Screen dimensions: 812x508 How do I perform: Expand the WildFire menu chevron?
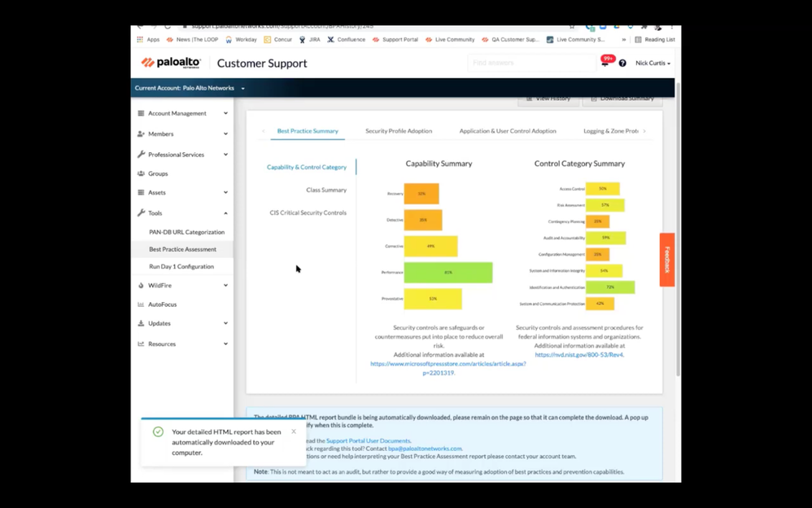click(225, 286)
